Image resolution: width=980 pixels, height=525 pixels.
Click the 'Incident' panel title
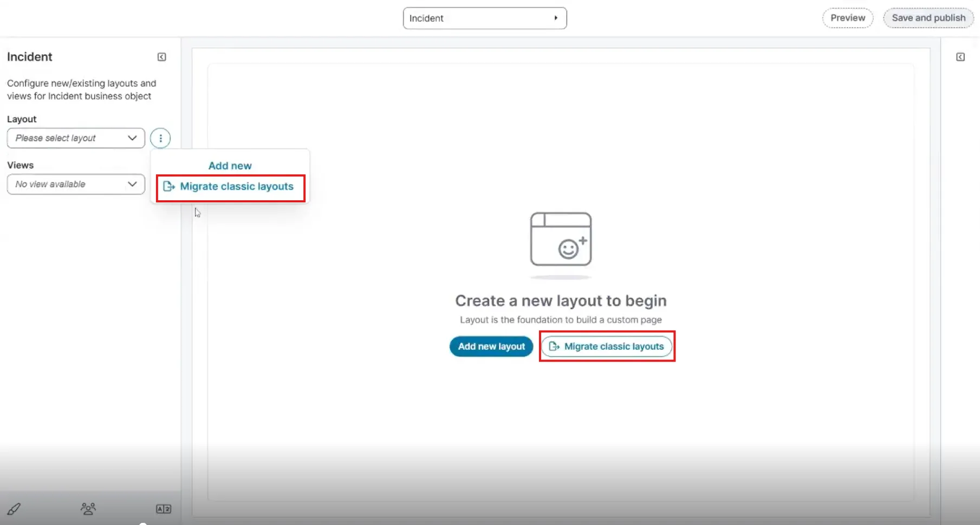[30, 57]
